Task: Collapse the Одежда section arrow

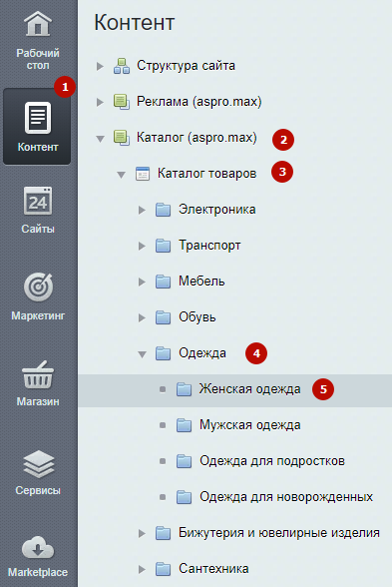Action: (x=142, y=354)
